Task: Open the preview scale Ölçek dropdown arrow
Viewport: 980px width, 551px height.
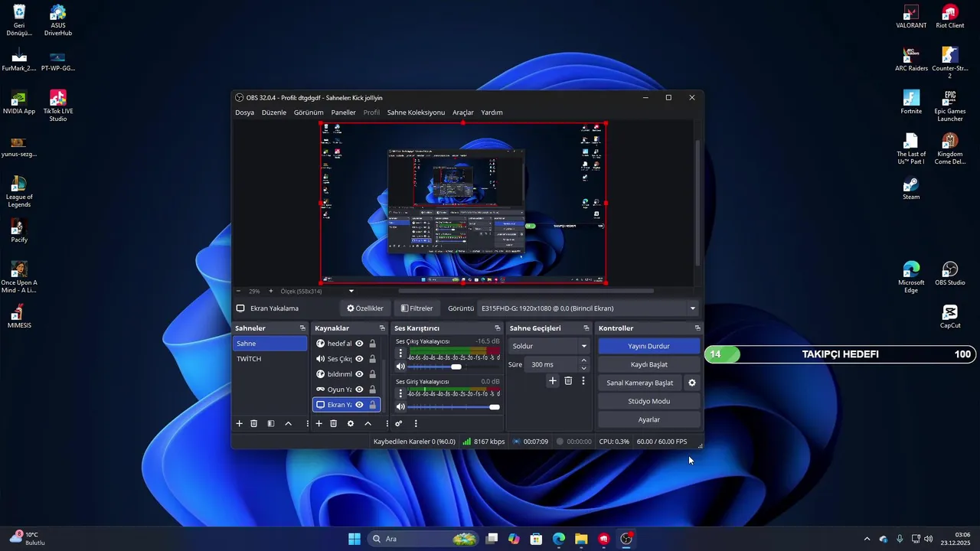Action: pos(351,291)
